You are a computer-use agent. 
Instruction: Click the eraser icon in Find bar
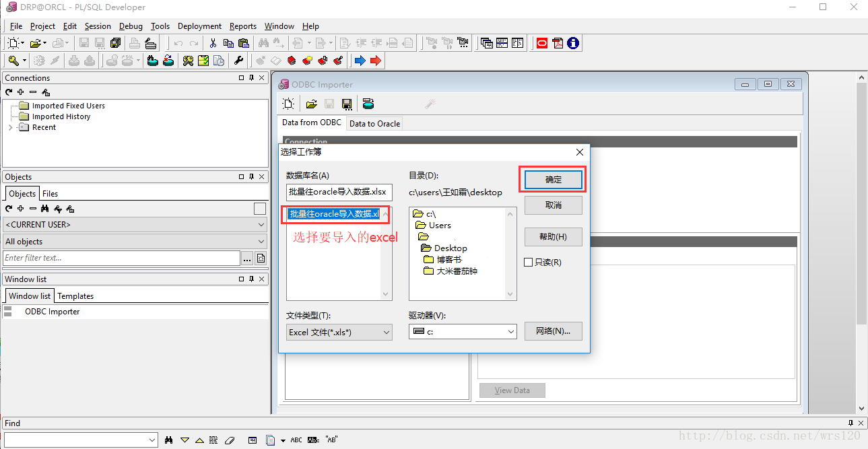pos(229,440)
